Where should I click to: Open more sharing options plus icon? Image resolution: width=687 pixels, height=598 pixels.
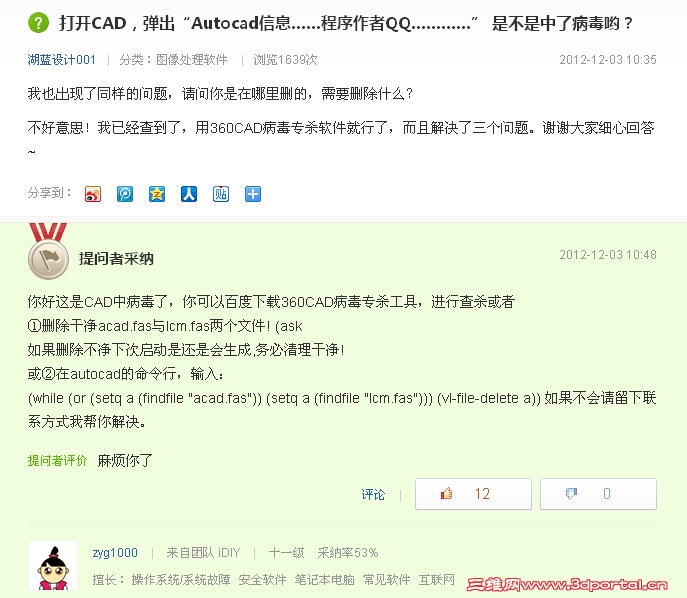pyautogui.click(x=253, y=194)
